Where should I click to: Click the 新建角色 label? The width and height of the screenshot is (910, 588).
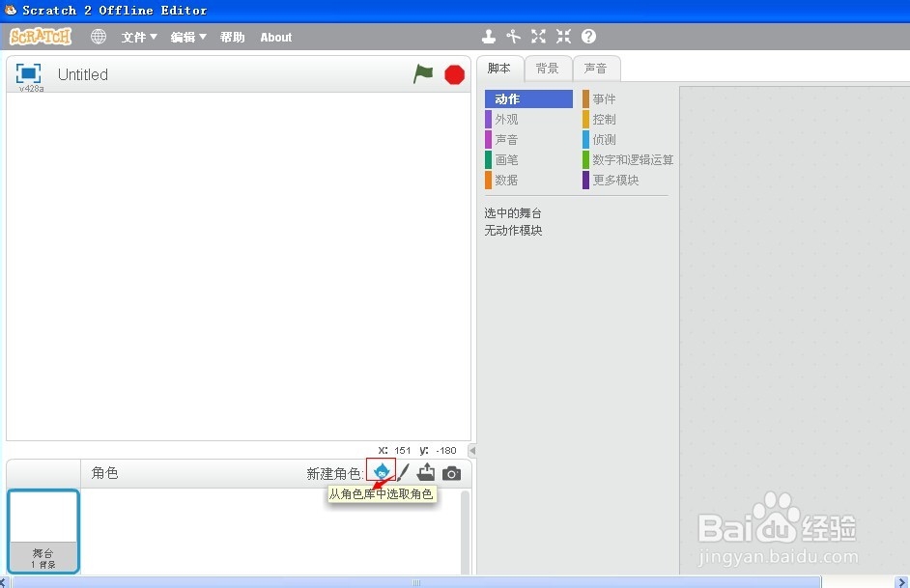tap(334, 474)
